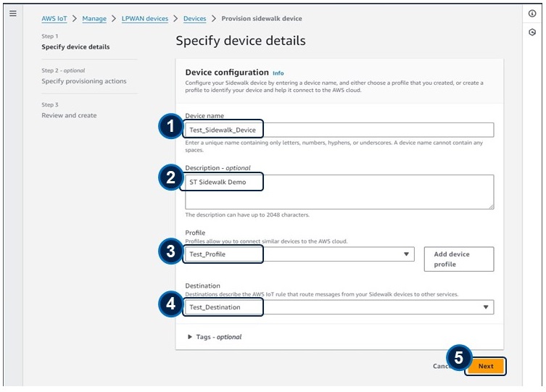Click into the Device name field
Image resolution: width=546 pixels, height=392 pixels.
click(x=339, y=130)
